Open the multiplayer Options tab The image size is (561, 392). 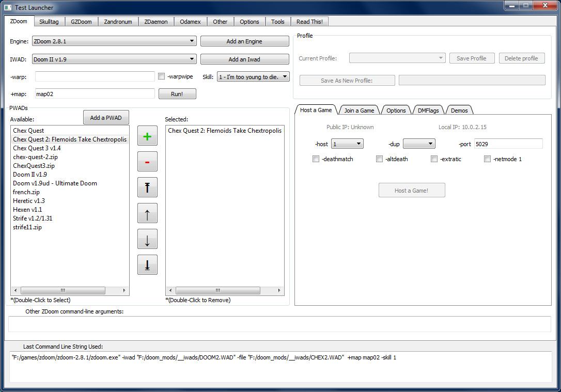click(x=396, y=110)
